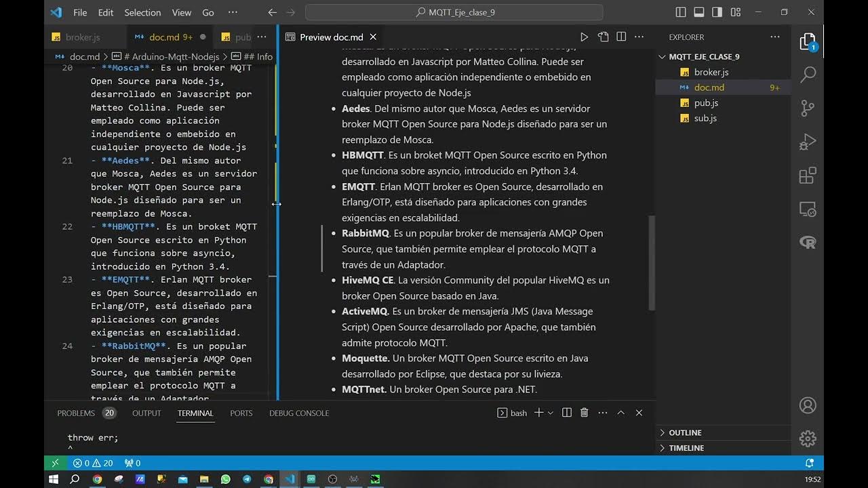Open the Run and Debug view

pyautogui.click(x=808, y=142)
